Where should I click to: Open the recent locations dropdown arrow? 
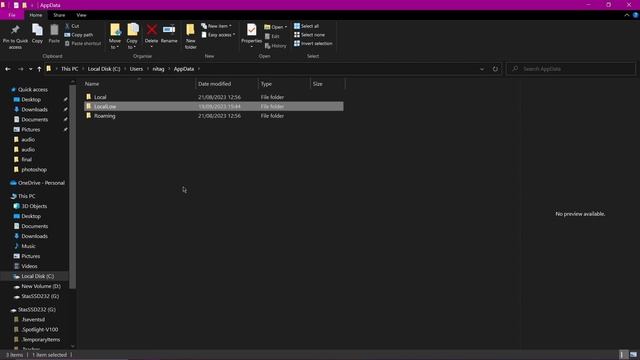(x=31, y=69)
